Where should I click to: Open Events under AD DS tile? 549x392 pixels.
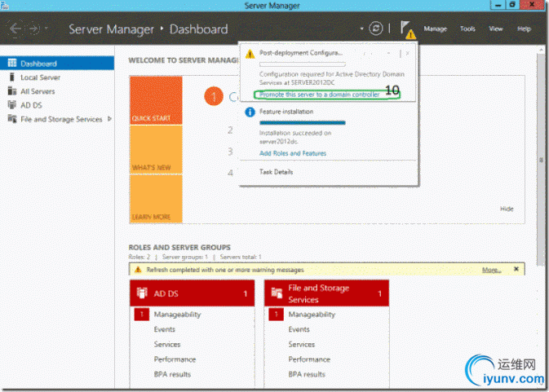[164, 329]
